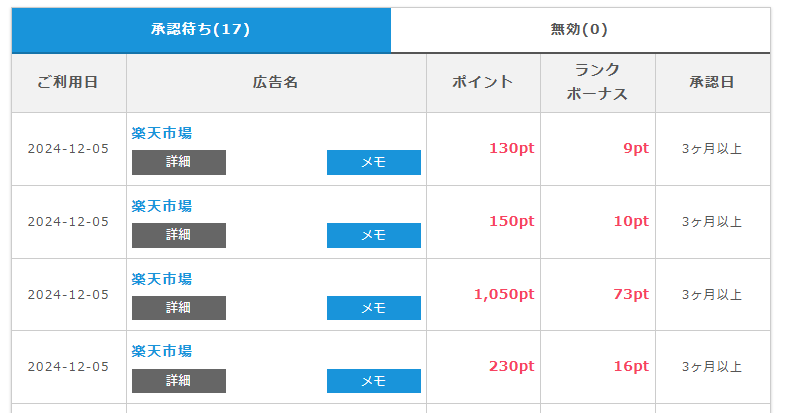Select メモ button in the 230pt row
The width and height of the screenshot is (787, 413).
[374, 381]
